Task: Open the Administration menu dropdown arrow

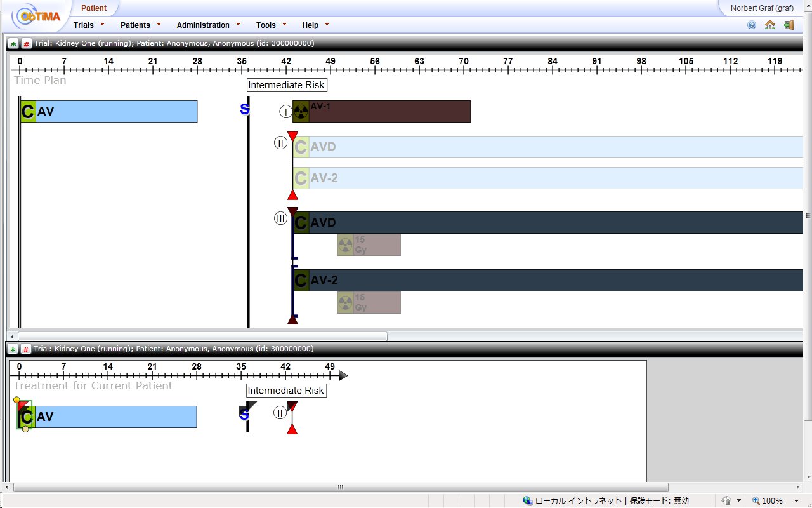Action: [238, 24]
